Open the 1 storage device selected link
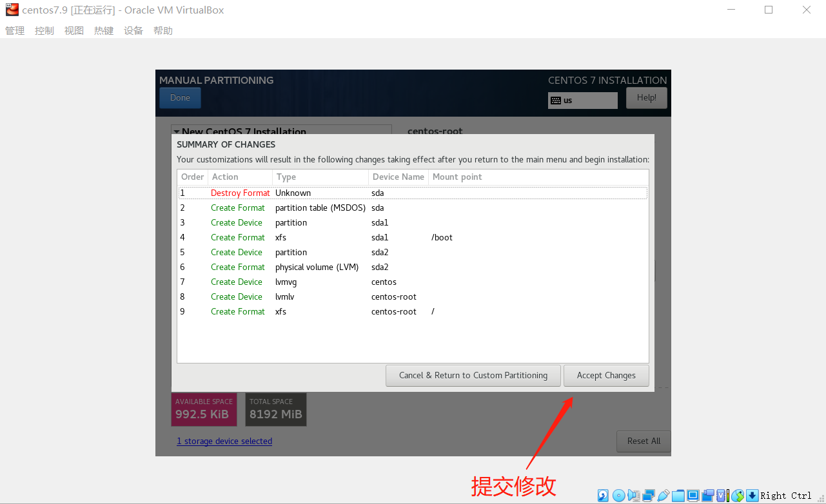The image size is (826, 504). point(224,441)
